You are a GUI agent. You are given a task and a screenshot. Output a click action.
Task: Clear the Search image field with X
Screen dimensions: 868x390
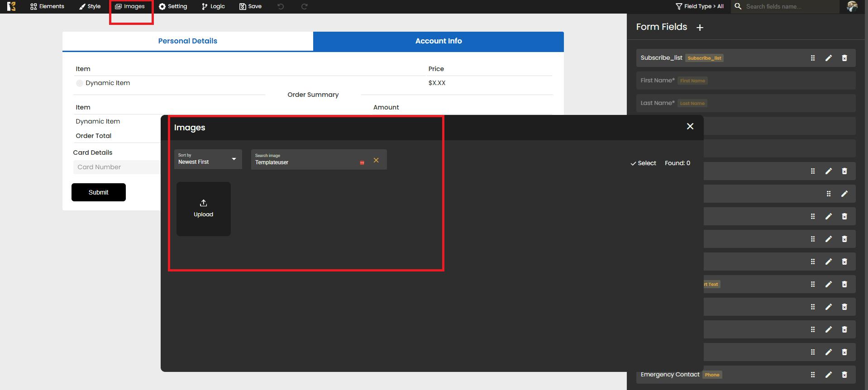(376, 160)
